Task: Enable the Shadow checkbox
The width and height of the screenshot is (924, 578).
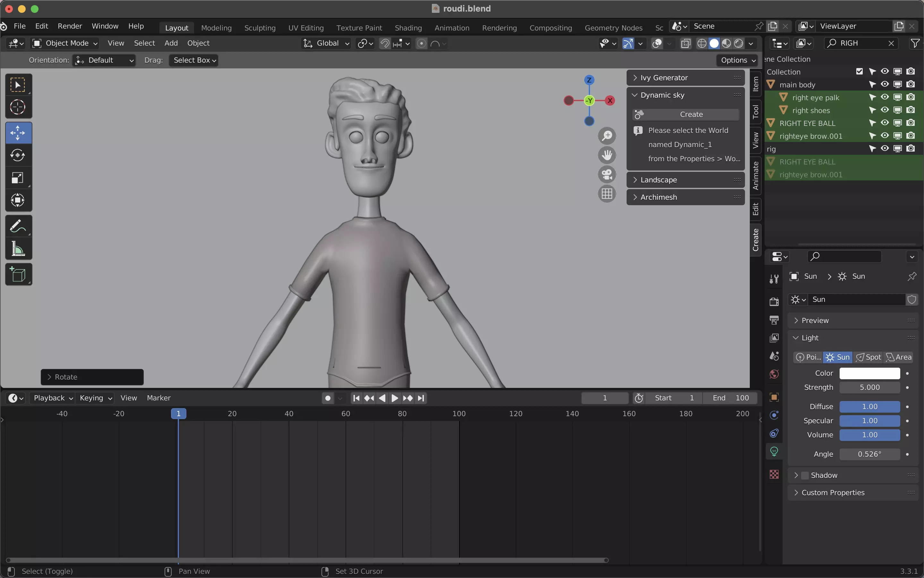Action: pos(805,475)
